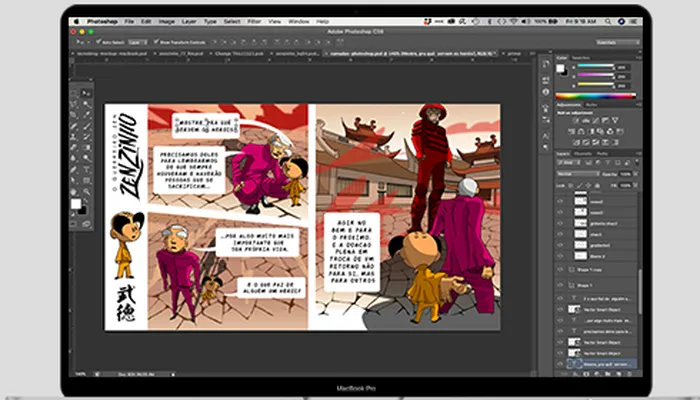Switch to the Paths tab
This screenshot has height=400, width=700.
(x=602, y=154)
